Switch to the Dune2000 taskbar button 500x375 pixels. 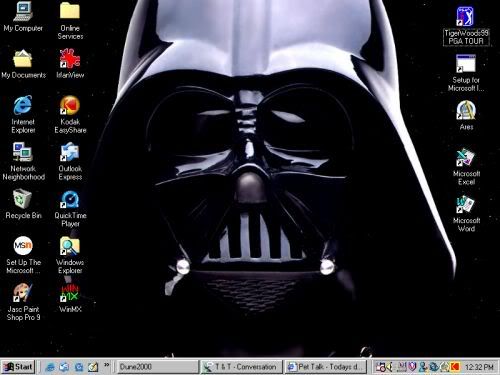click(157, 367)
